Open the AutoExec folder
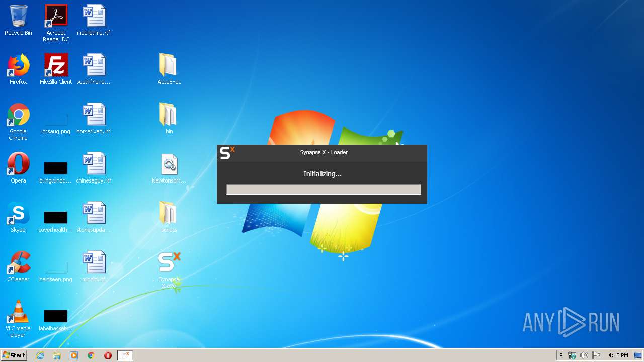 tap(169, 69)
